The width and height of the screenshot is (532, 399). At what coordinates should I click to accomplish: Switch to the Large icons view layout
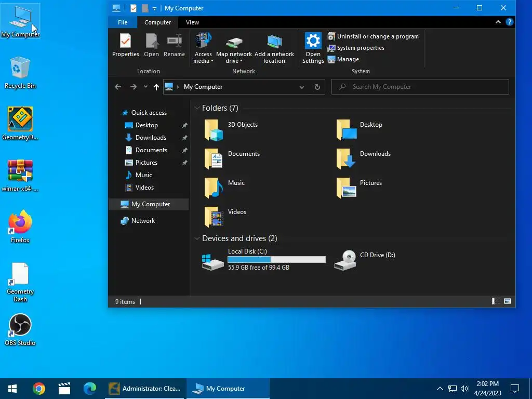(508, 301)
